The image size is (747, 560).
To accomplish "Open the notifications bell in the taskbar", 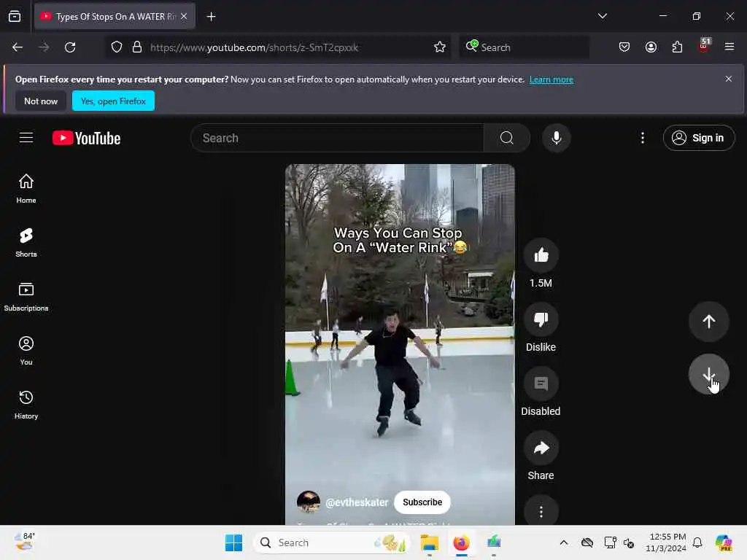I will (x=697, y=542).
